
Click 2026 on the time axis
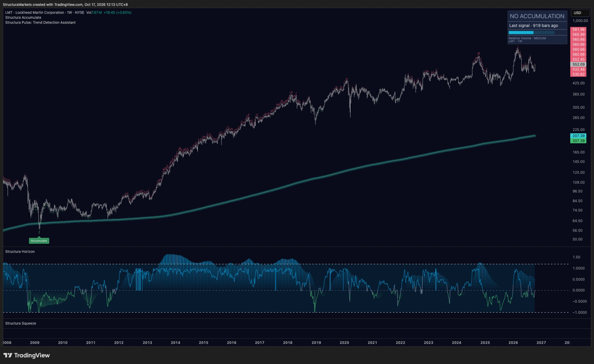(513, 343)
